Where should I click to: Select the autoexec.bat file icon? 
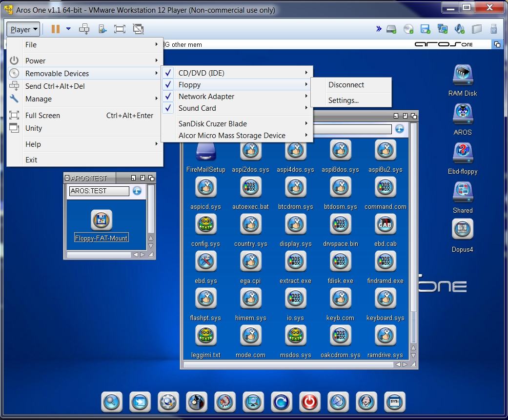(250, 187)
